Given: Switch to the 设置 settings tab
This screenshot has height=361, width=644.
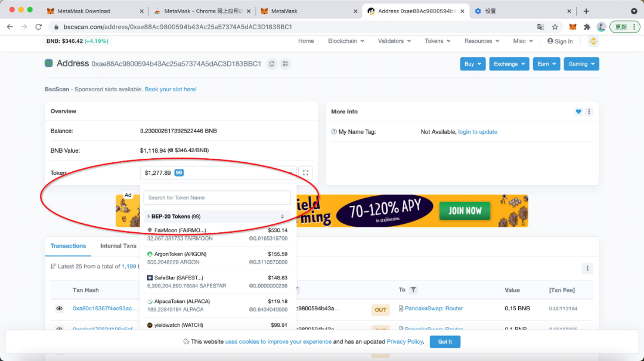Looking at the screenshot, I should [x=522, y=11].
